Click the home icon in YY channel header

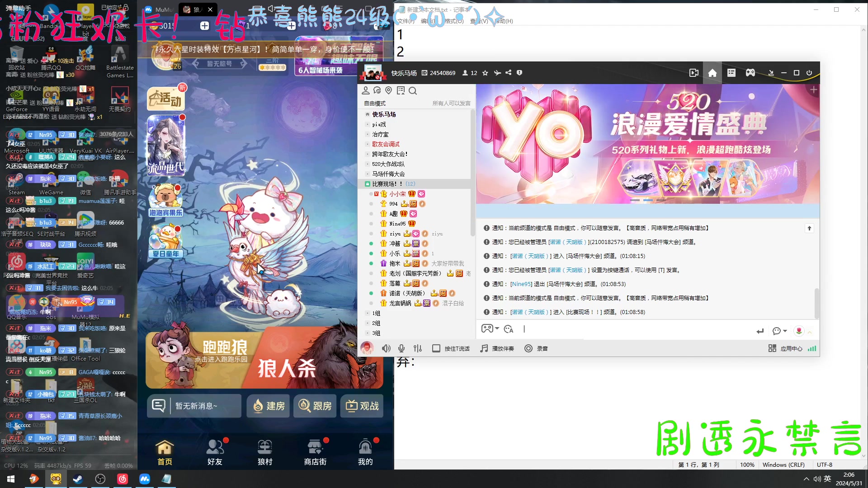point(712,73)
